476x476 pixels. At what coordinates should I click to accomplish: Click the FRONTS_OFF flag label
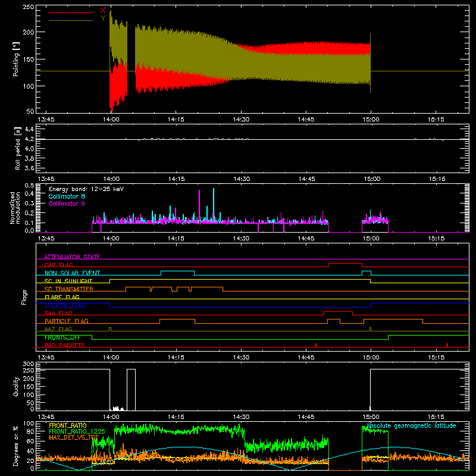click(x=62, y=337)
